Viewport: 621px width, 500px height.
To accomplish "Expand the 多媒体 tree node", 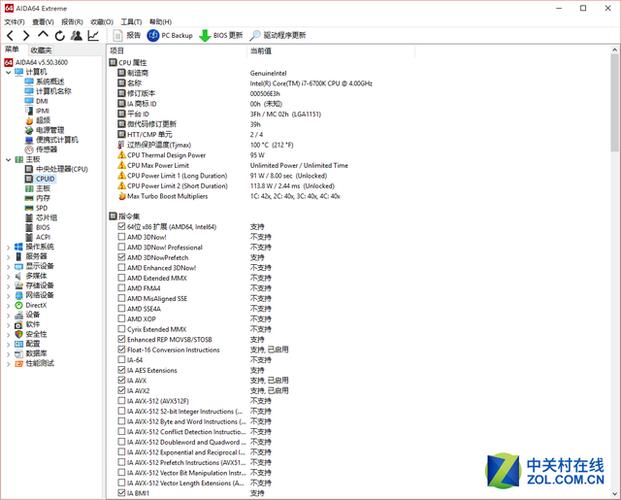I will [x=8, y=276].
